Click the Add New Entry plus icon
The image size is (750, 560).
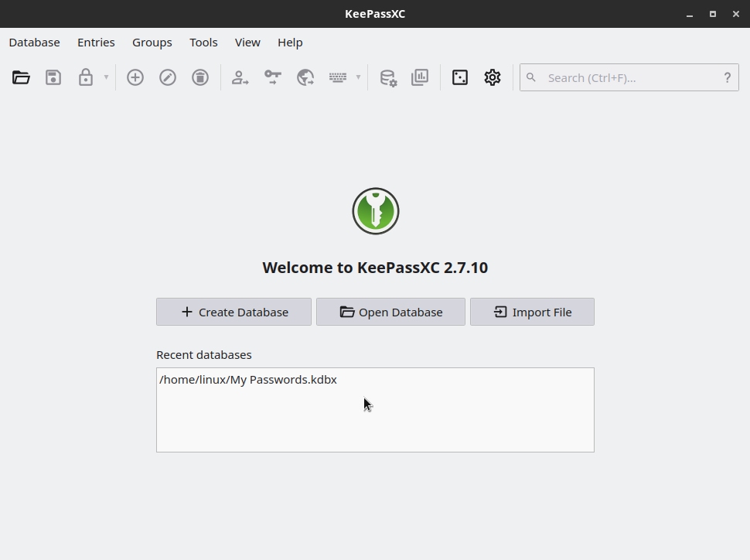coord(135,77)
